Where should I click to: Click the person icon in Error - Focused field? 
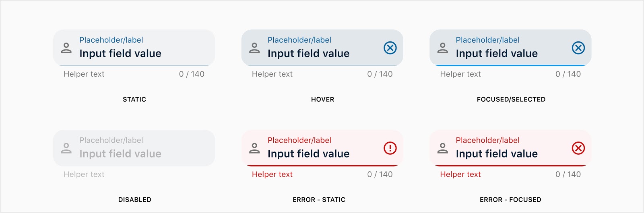click(x=443, y=148)
